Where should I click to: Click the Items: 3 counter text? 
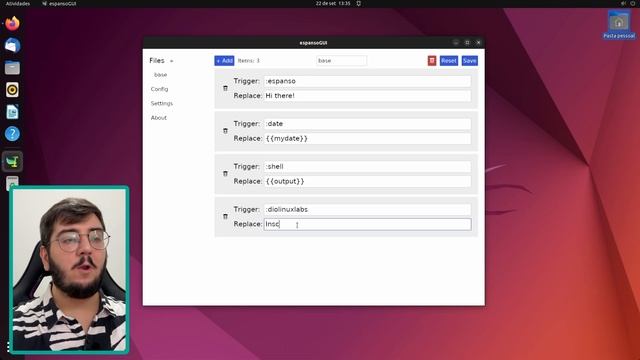click(249, 61)
